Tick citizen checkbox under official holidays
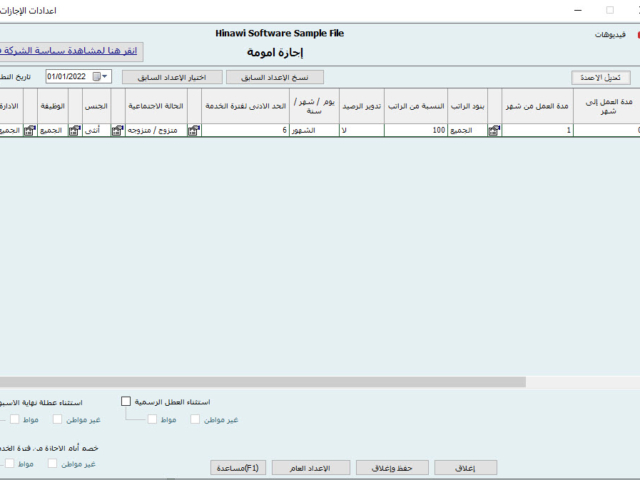Screen dimensions: 640x480 pyautogui.click(x=152, y=419)
